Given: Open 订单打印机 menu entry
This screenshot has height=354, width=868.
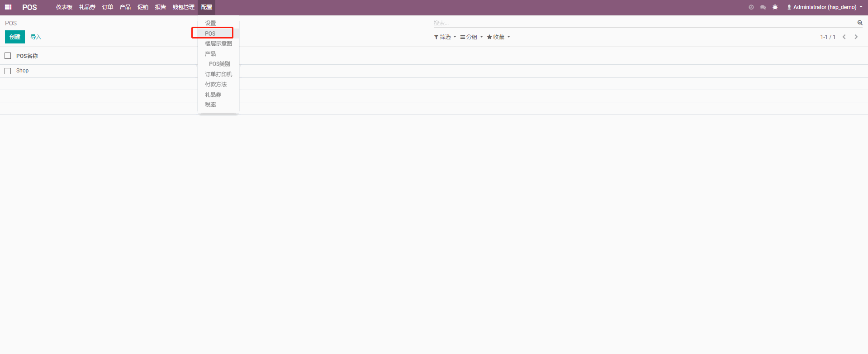Looking at the screenshot, I should [218, 74].
